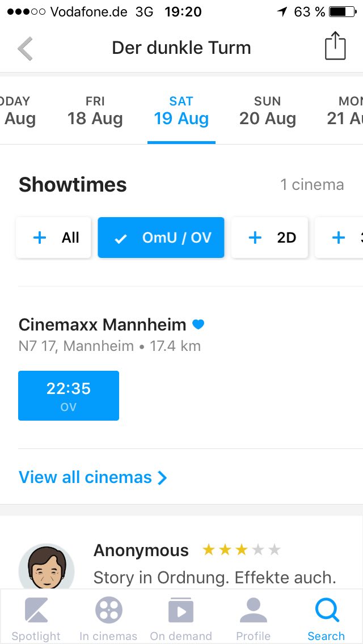This screenshot has height=644, width=363.
Task: Open Spotlight in bottom bar
Action: (x=36, y=619)
